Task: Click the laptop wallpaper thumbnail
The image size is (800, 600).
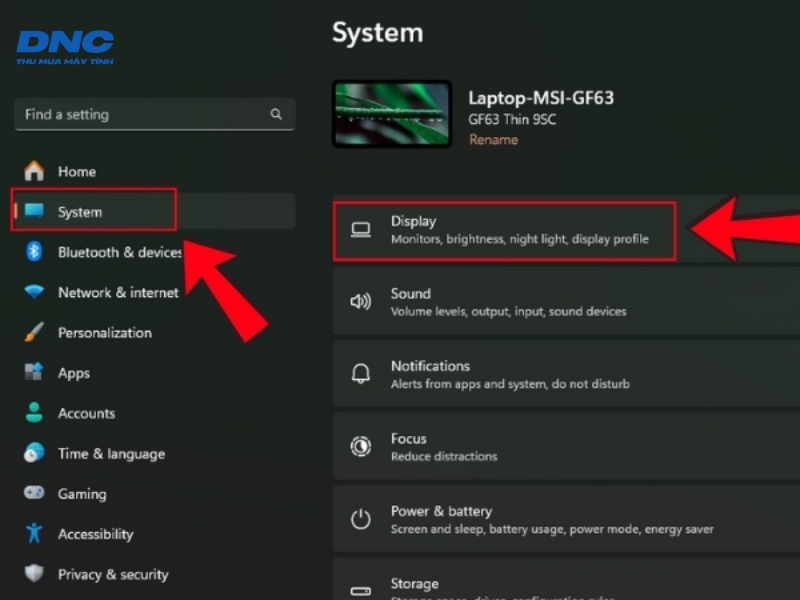Action: point(392,114)
